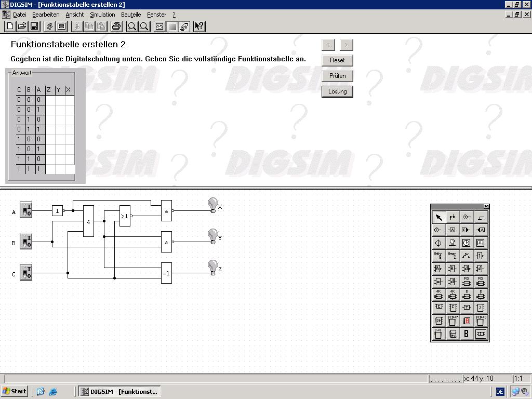Open context help arrow-question icon

point(199,26)
